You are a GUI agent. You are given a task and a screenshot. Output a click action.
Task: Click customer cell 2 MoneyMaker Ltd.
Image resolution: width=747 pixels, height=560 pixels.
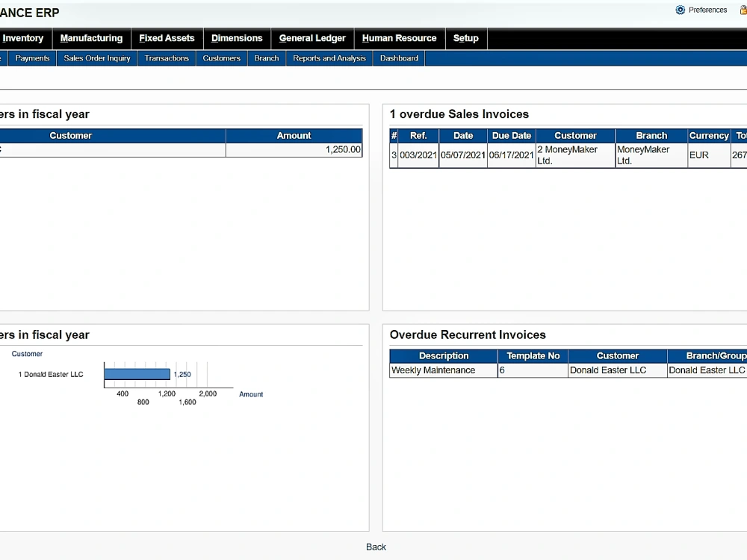575,155
